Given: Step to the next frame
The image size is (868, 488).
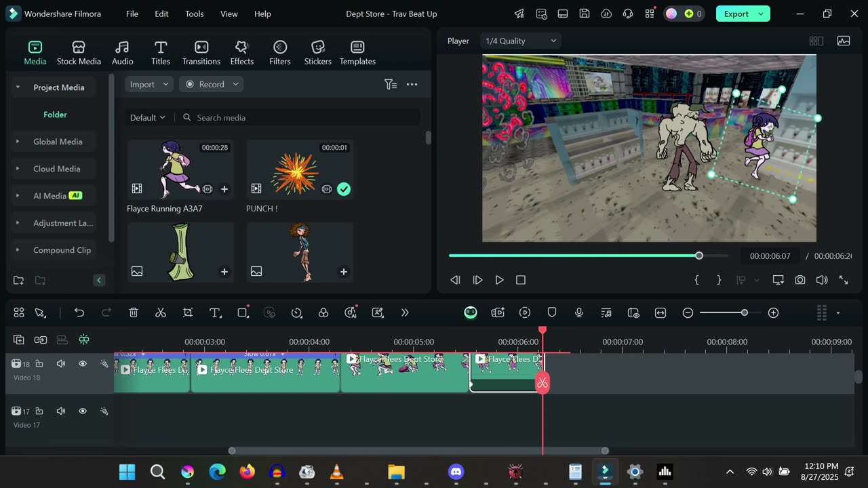Looking at the screenshot, I should [x=477, y=280].
